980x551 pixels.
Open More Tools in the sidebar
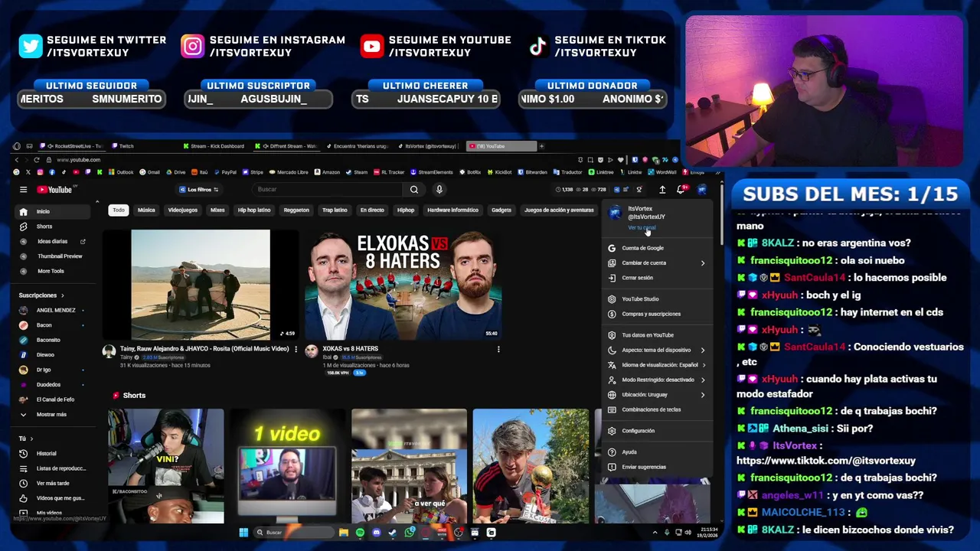(54, 271)
